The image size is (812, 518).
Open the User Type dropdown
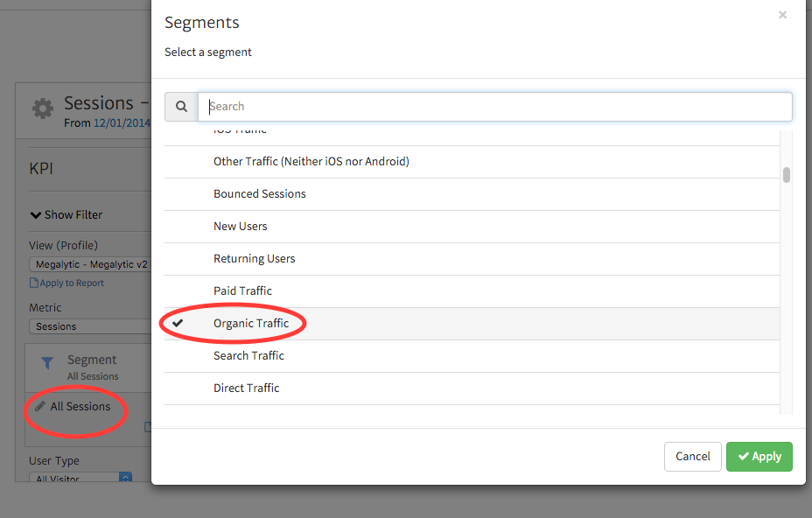[x=80, y=478]
